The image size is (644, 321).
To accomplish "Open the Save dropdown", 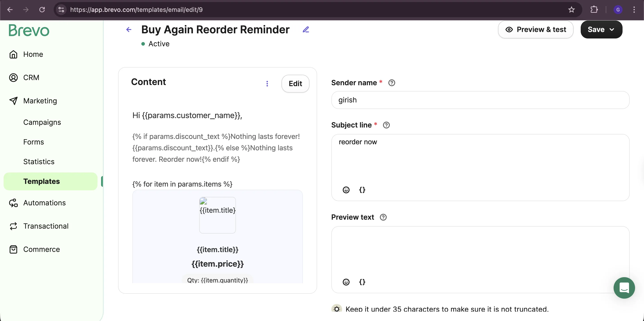I will [x=601, y=30].
